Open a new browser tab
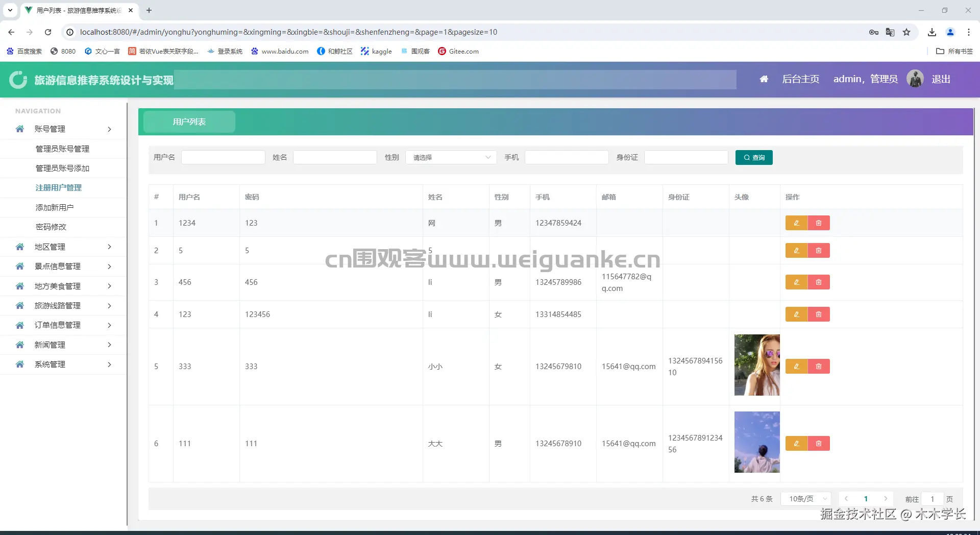Viewport: 980px width, 535px height. [x=149, y=10]
